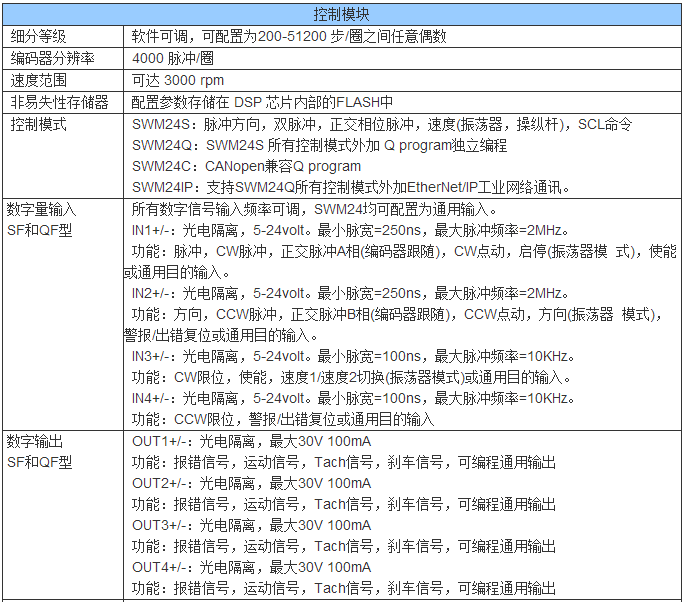685x602 pixels.
Task: Click the IN1+/- specification line
Action: pyautogui.click(x=350, y=230)
